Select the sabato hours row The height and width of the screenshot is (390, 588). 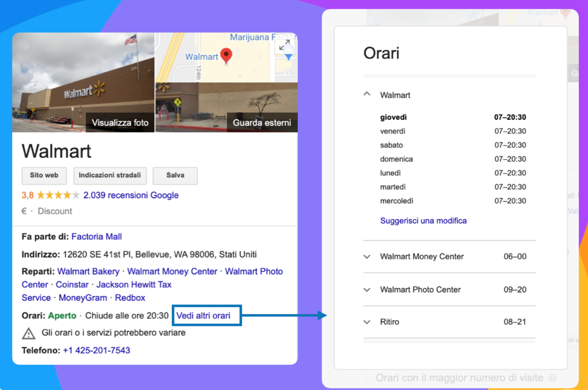coord(453,145)
